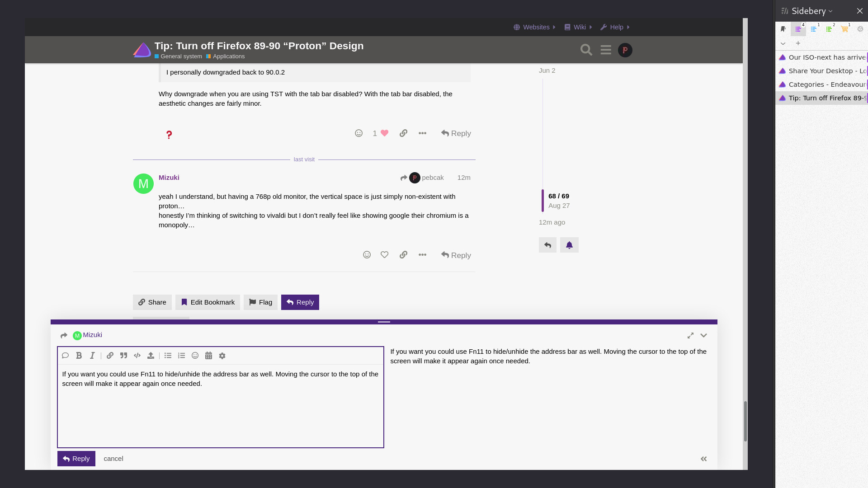The width and height of the screenshot is (868, 488).
Task: Switch to the blue Sidebery tab panel
Action: point(814,29)
